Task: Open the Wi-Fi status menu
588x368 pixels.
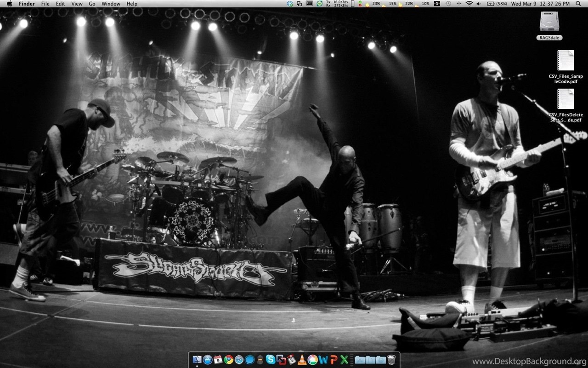Action: (x=469, y=4)
